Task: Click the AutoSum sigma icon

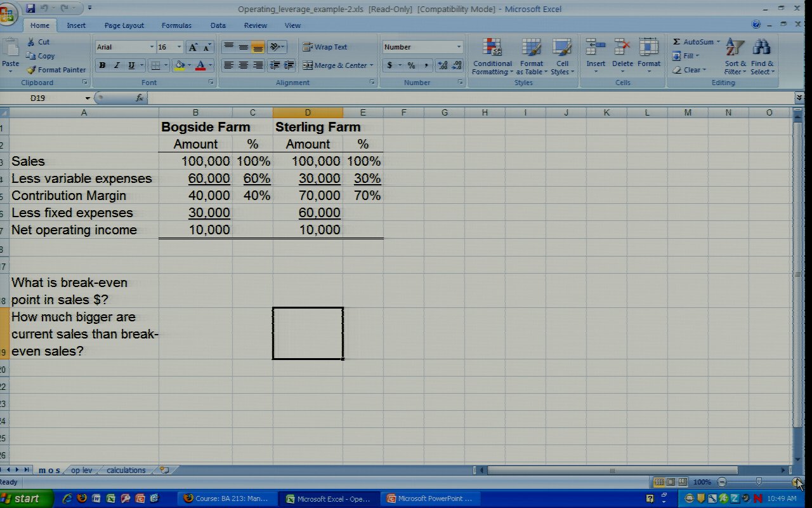Action: coord(677,42)
